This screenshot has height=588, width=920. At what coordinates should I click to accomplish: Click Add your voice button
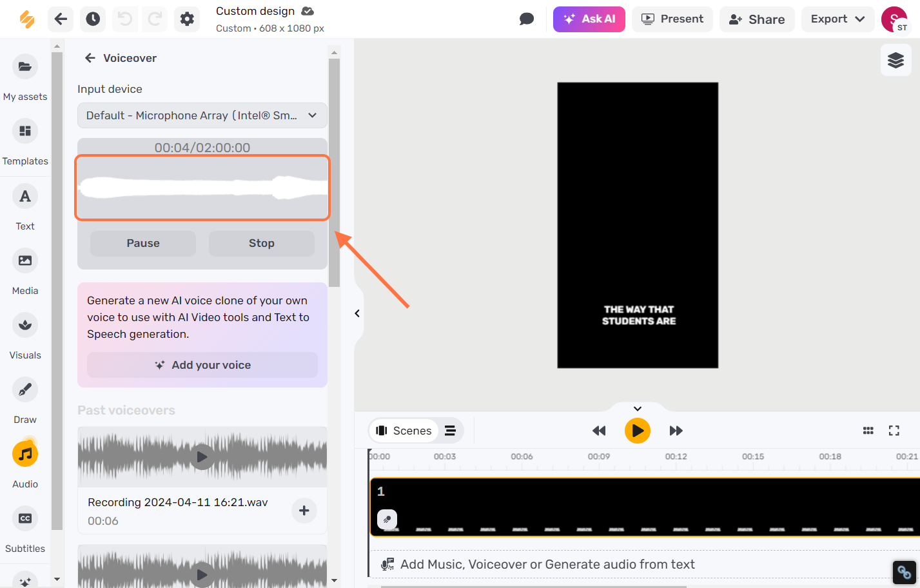point(202,365)
